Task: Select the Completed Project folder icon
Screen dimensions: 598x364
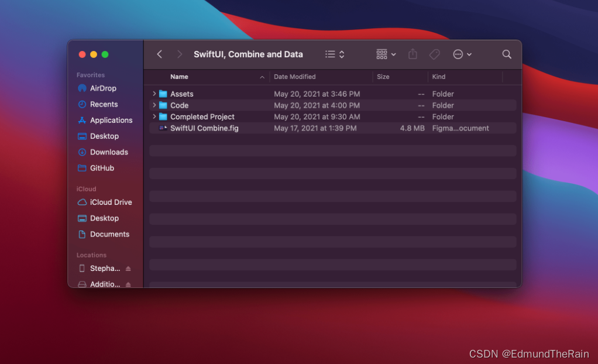Action: [163, 117]
